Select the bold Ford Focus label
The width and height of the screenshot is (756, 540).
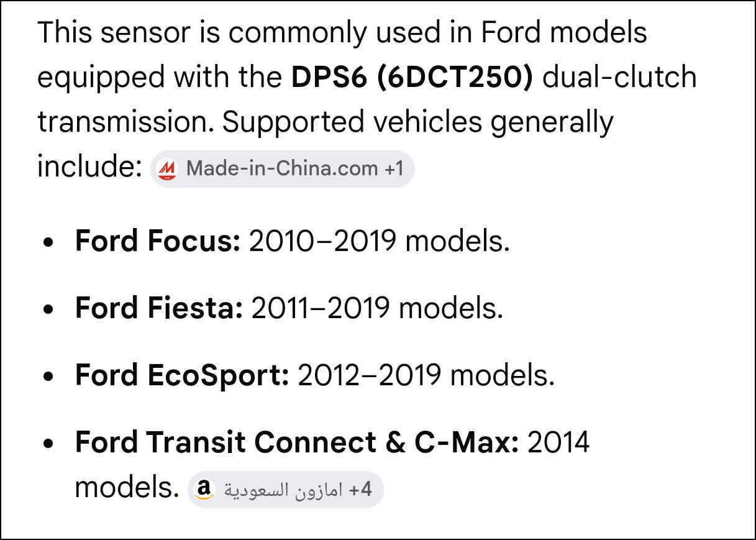point(157,240)
